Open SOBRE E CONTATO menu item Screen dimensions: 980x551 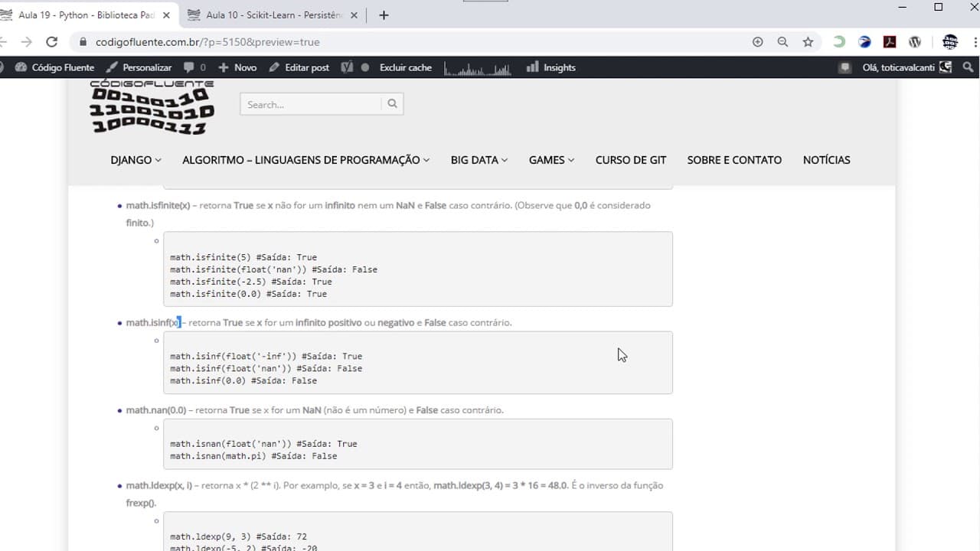[x=734, y=160]
